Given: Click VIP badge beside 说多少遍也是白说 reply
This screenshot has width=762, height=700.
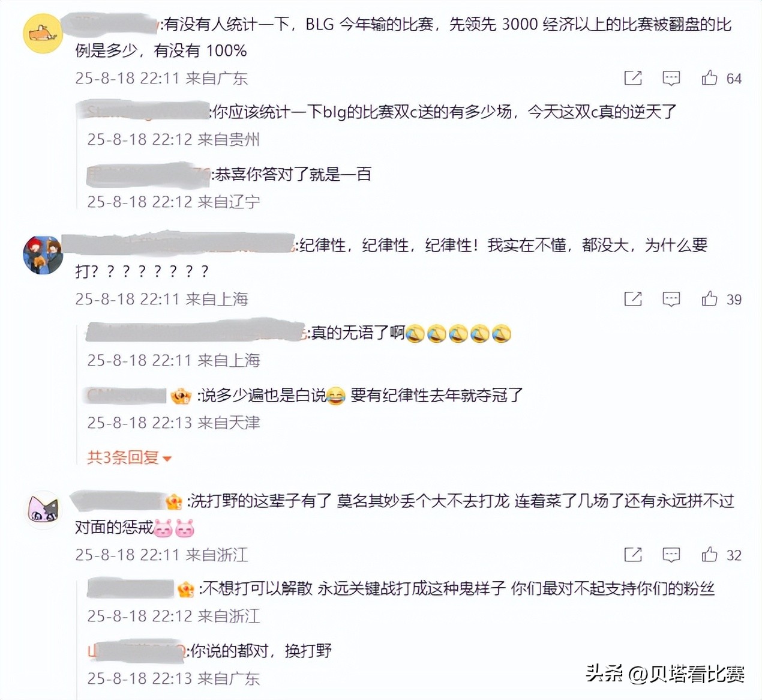Looking at the screenshot, I should pyautogui.click(x=181, y=396).
